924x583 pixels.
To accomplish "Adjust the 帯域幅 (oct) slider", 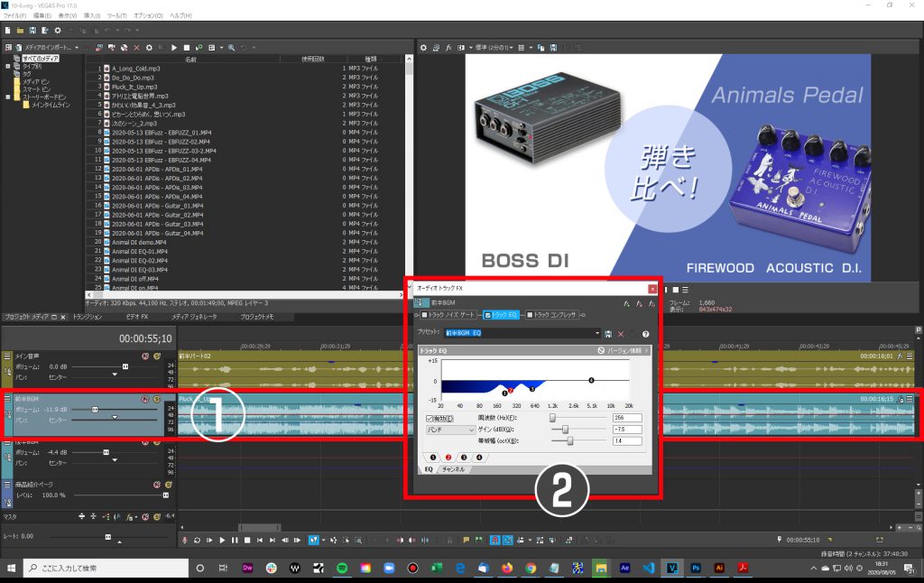I will pyautogui.click(x=570, y=441).
